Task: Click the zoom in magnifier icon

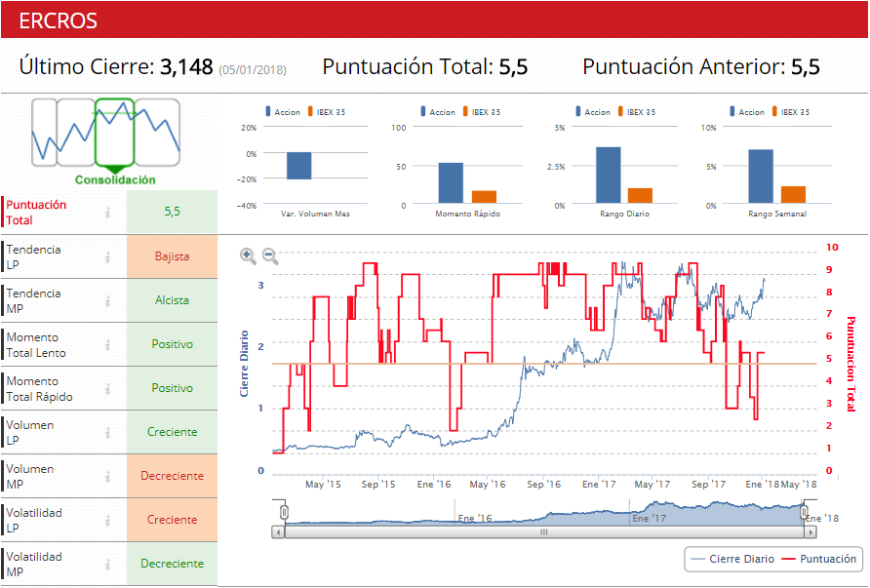Action: pyautogui.click(x=248, y=256)
